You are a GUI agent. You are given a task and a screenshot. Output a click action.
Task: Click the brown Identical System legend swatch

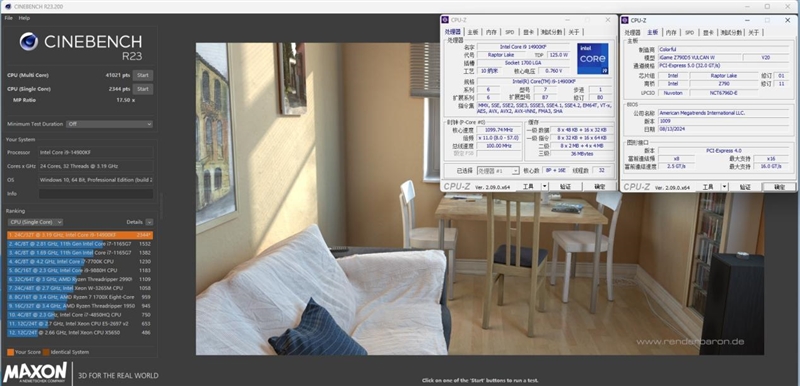(46, 352)
